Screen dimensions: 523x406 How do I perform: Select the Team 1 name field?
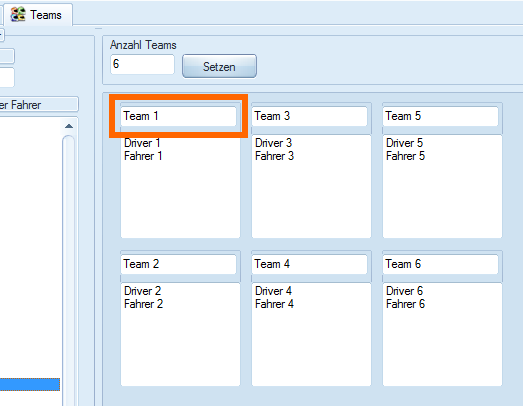178,116
